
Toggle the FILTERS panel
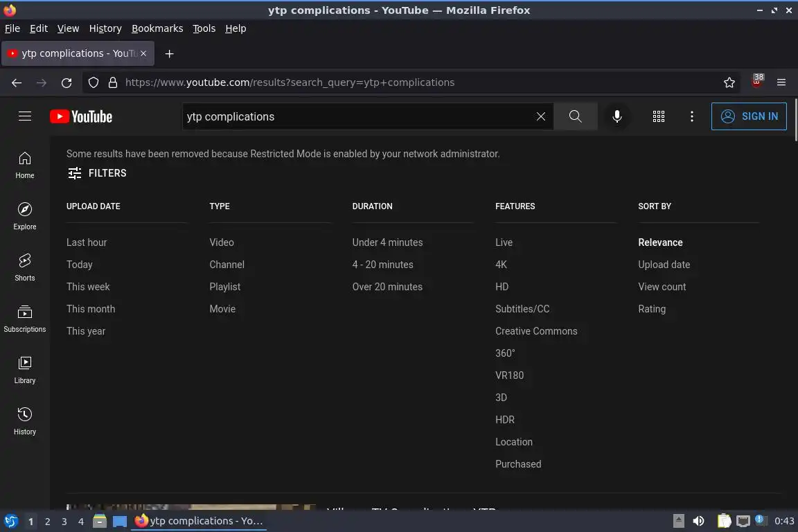(97, 173)
